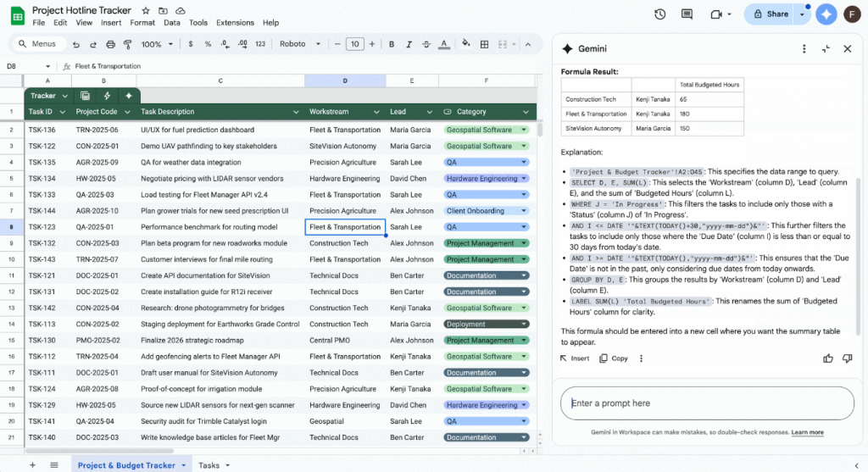Select the paint format tool
This screenshot has width=868, height=472.
127,44
